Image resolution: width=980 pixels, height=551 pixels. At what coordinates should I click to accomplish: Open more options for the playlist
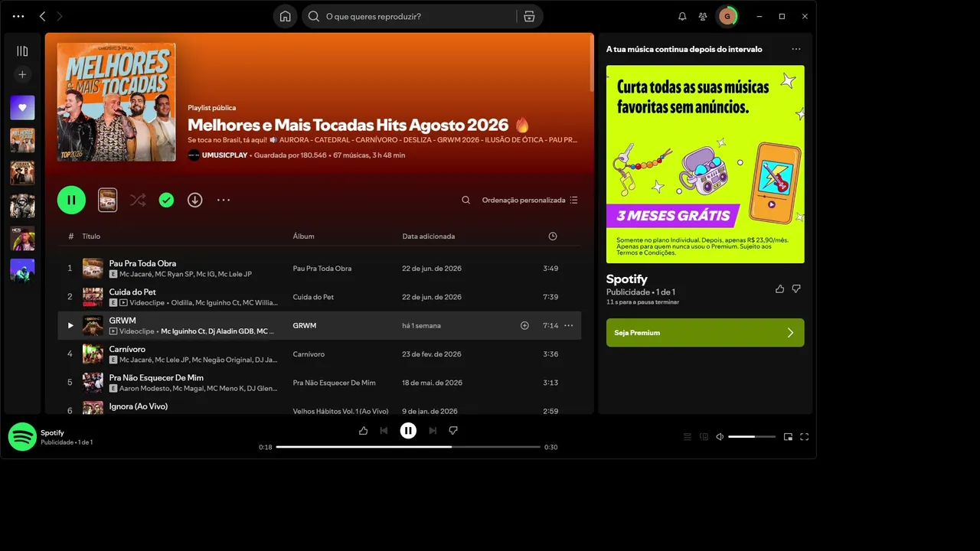coord(224,200)
